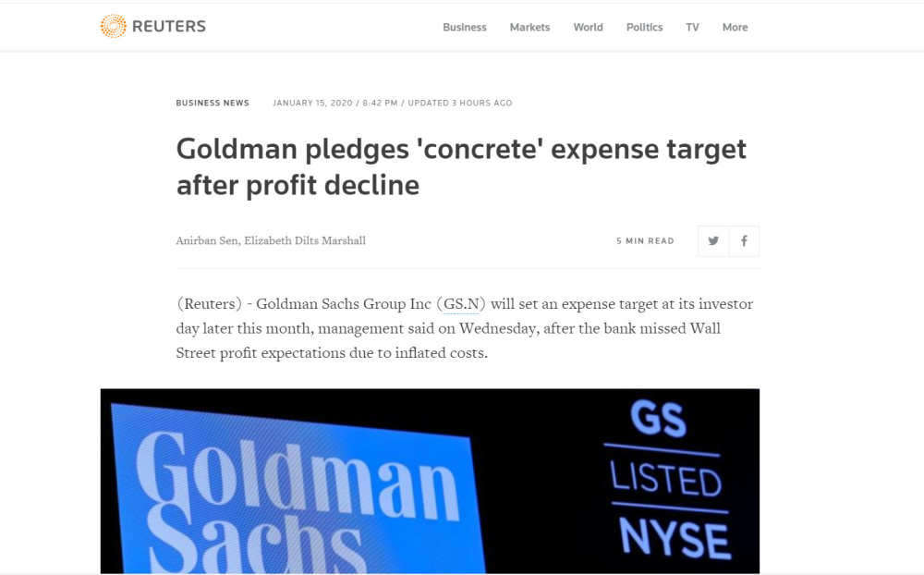Click the 5 MIN READ label
The height and width of the screenshot is (575, 924).
coord(645,240)
